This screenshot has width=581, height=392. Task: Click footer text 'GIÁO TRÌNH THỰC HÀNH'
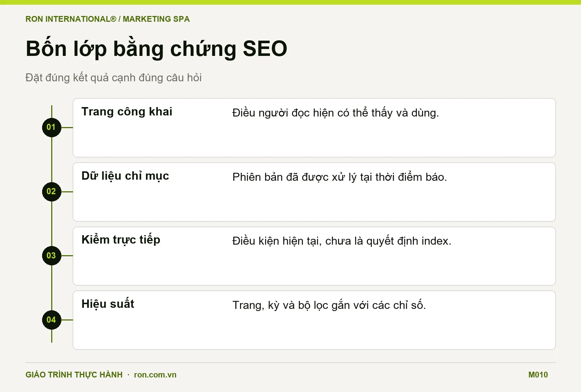[x=74, y=375]
